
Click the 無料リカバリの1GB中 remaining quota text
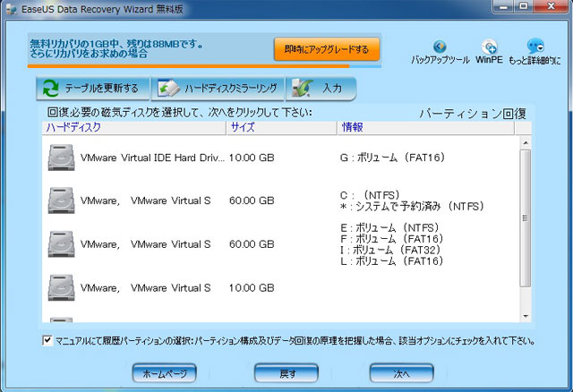116,44
